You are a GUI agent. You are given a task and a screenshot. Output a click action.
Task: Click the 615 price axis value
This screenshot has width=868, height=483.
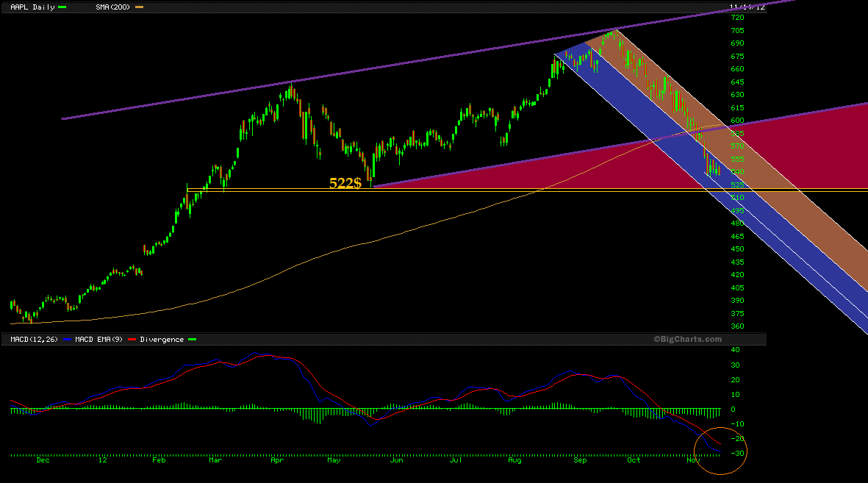click(x=737, y=108)
